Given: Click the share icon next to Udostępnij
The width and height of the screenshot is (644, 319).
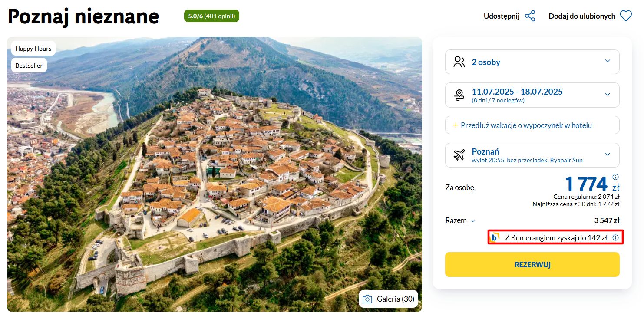Looking at the screenshot, I should coord(530,16).
